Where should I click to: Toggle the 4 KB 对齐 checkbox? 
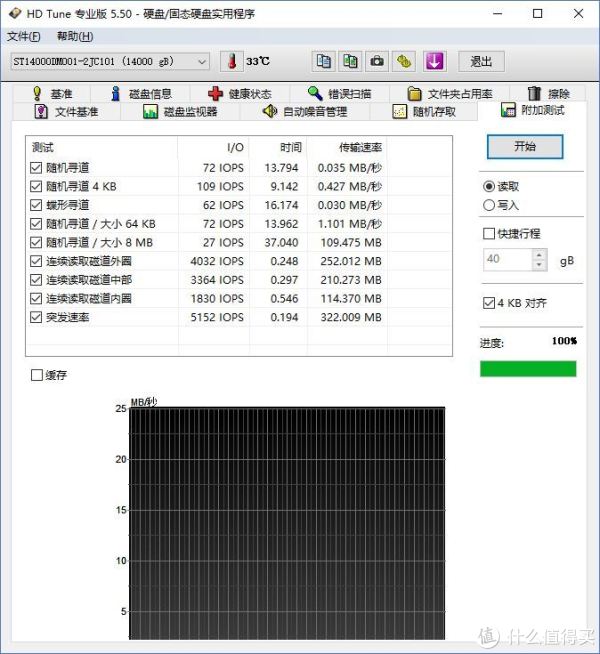click(x=489, y=303)
